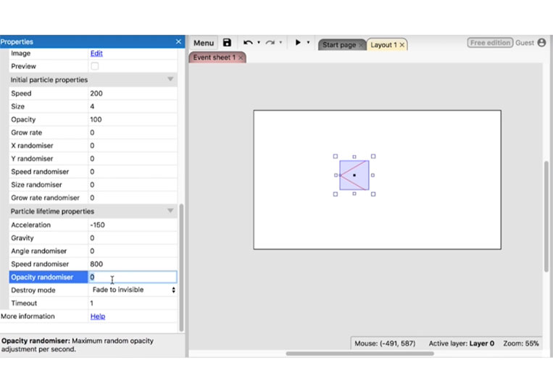Image resolution: width=553 pixels, height=392 pixels.
Task: Open the Menu button
Action: 204,43
